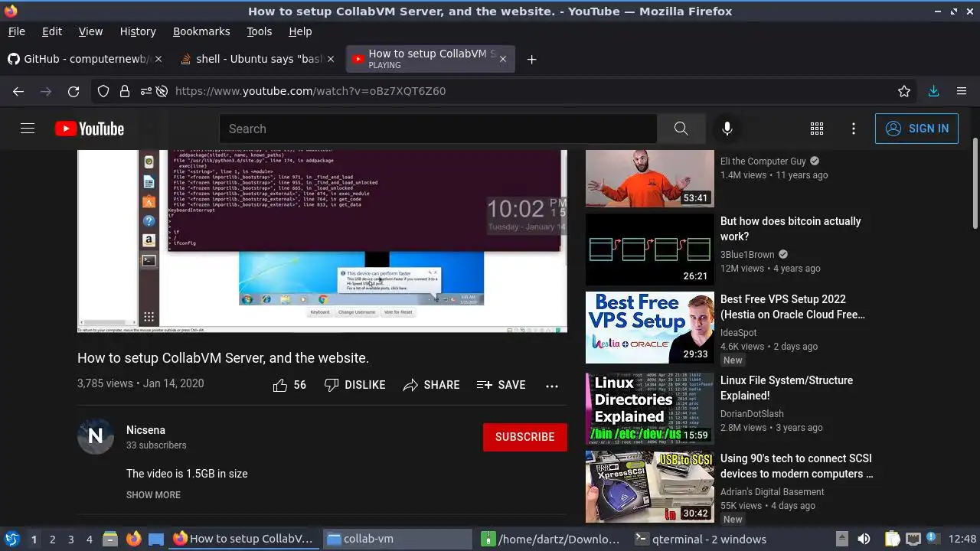The image size is (980, 551).
Task: Click the page vertical scrollbar
Action: click(975, 184)
